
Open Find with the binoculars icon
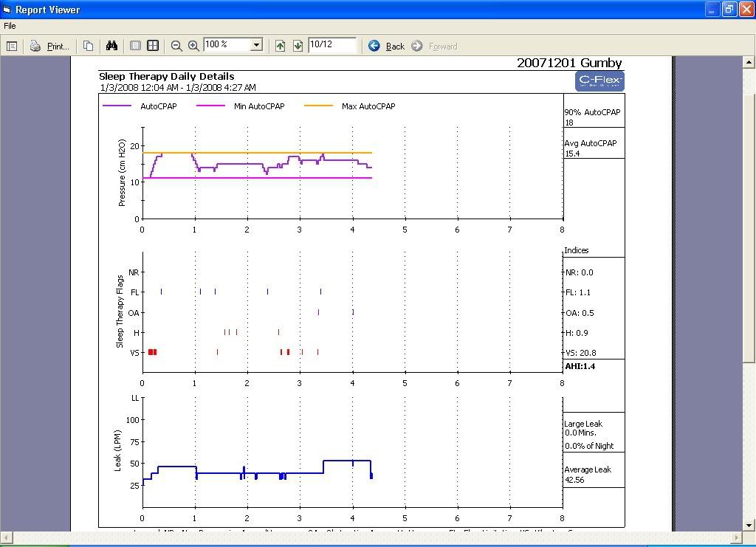[112, 46]
